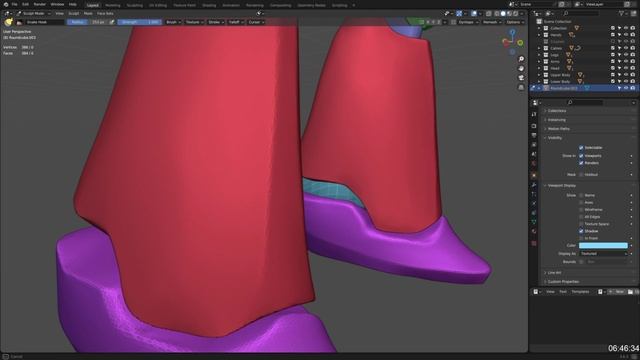640x360 pixels.
Task: Expand the Upper Body collection
Action: 539,75
